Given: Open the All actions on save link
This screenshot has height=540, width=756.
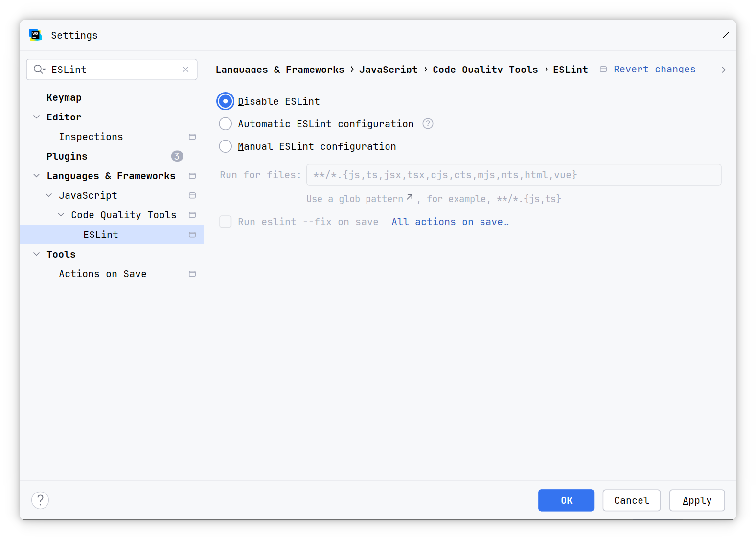Looking at the screenshot, I should 450,222.
